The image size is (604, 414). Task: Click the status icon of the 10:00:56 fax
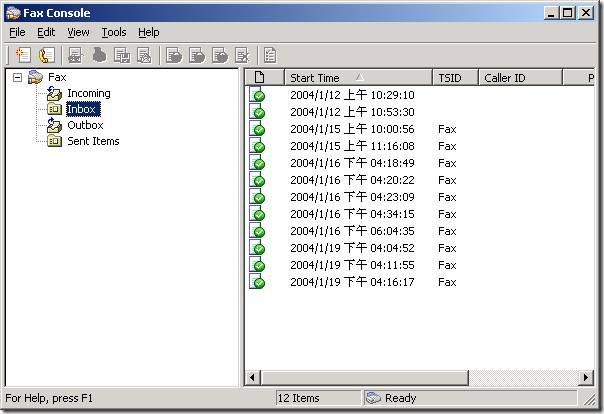click(257, 129)
